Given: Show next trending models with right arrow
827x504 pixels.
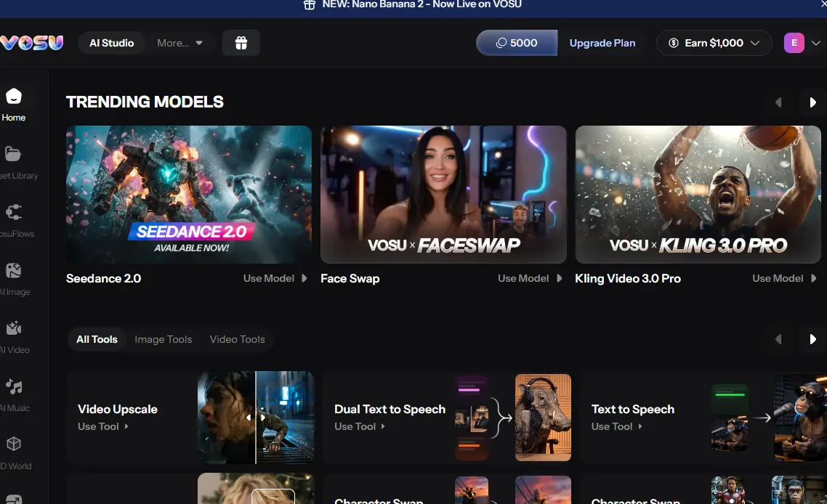Looking at the screenshot, I should click(x=812, y=102).
